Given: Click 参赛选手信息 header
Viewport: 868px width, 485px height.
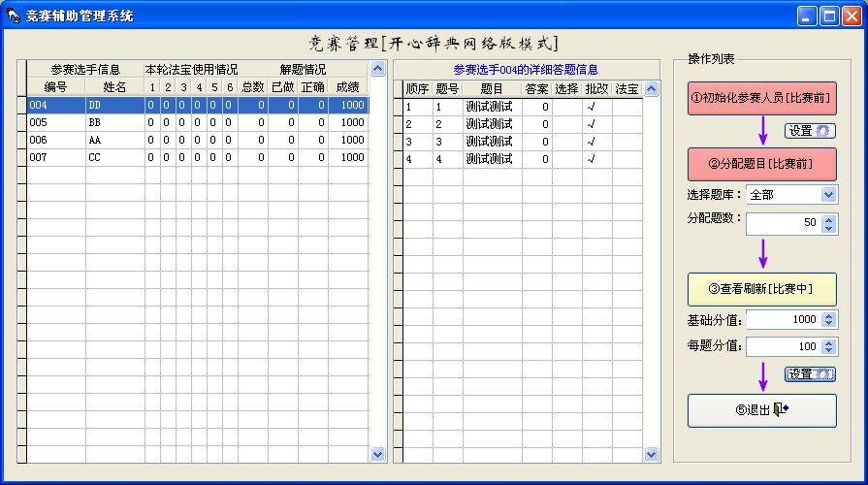Looking at the screenshot, I should (x=85, y=70).
